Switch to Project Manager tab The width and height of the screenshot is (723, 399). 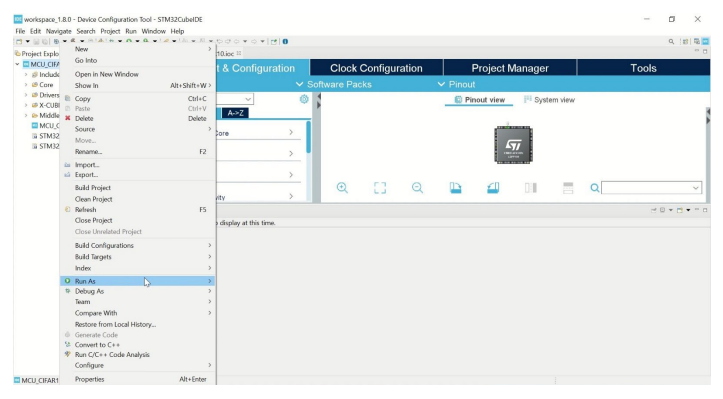click(510, 68)
